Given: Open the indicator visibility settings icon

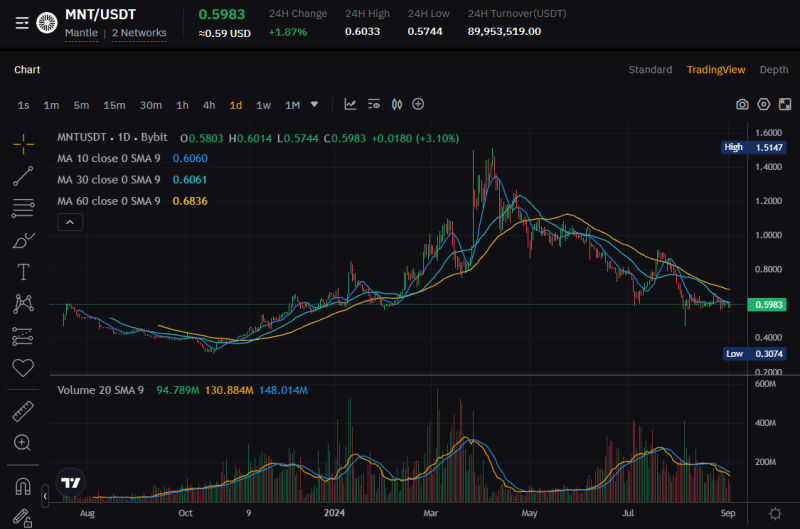Looking at the screenshot, I should pos(374,105).
